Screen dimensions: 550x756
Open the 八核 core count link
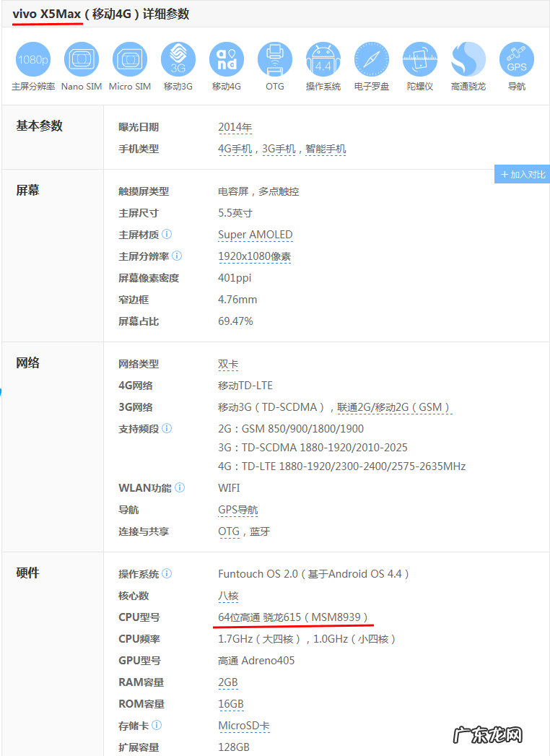point(228,596)
